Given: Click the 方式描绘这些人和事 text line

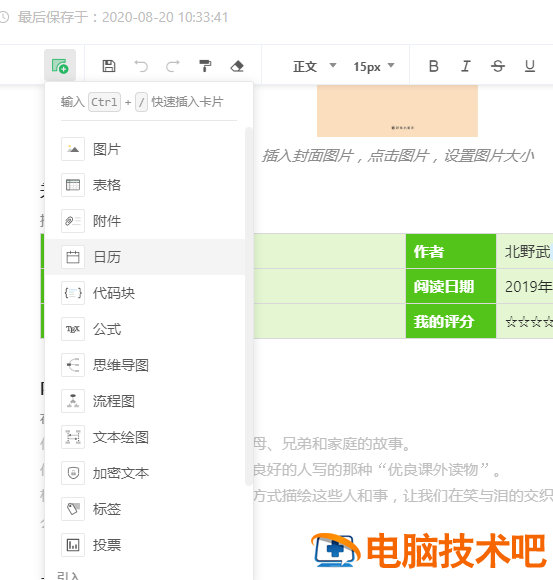Looking at the screenshot, I should pyautogui.click(x=403, y=496).
